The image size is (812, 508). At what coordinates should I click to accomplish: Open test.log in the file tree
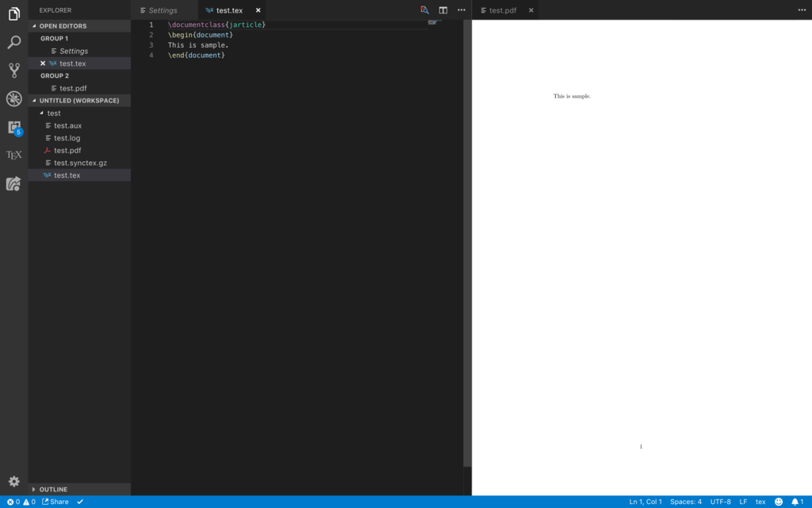(79, 138)
